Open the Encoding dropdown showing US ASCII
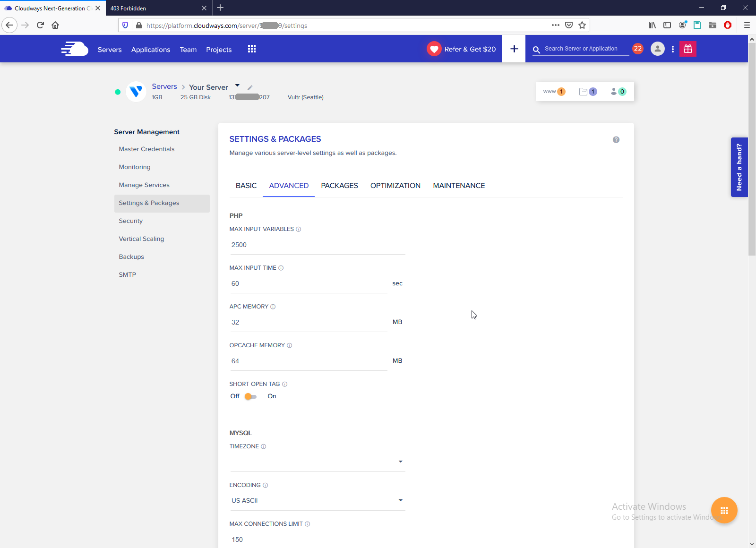Viewport: 756px width, 548px height. coord(318,501)
